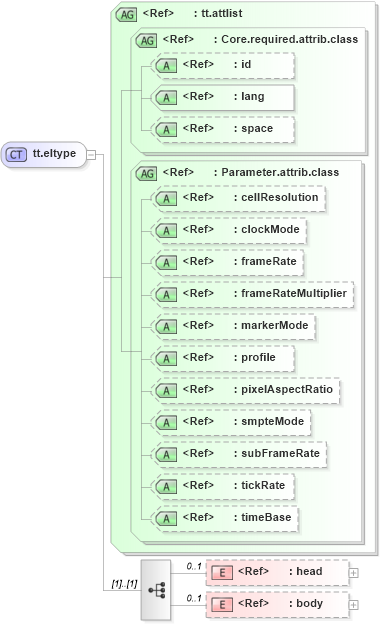The image size is (381, 624).
Task: Click the A icon next to cellResolution
Action: (x=166, y=199)
